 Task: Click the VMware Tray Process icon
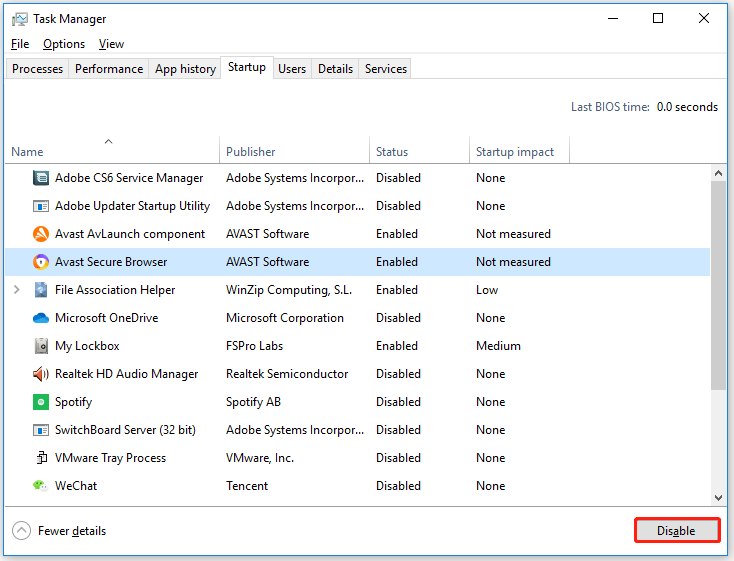pos(42,458)
